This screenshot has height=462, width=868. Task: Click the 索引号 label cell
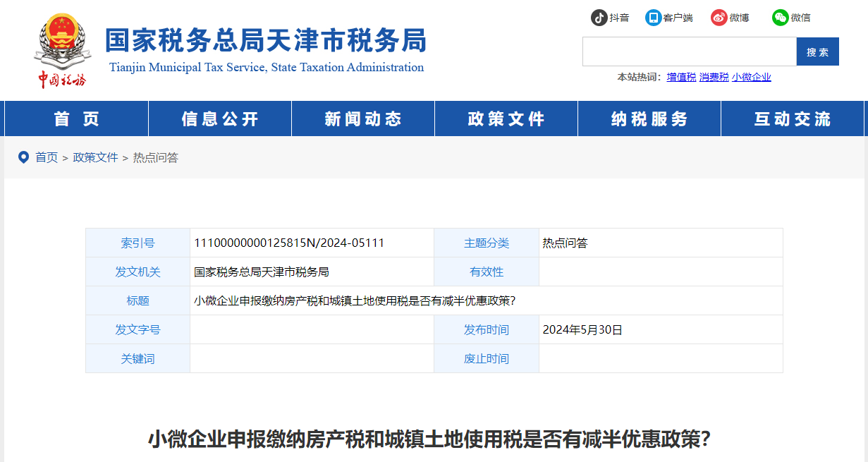(x=138, y=243)
